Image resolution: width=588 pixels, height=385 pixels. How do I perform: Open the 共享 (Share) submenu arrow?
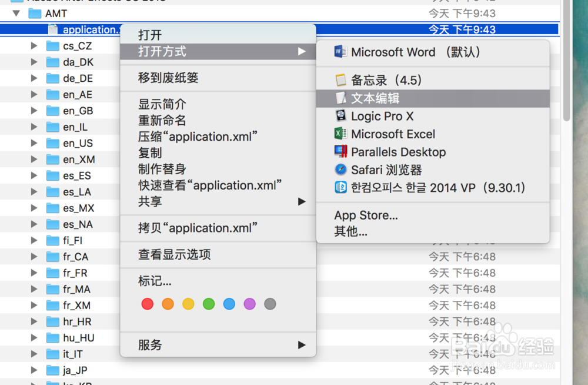click(302, 202)
